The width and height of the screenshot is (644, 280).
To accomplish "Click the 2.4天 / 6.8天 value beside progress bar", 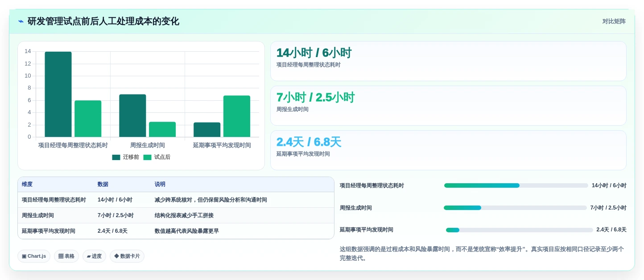I will (611, 230).
